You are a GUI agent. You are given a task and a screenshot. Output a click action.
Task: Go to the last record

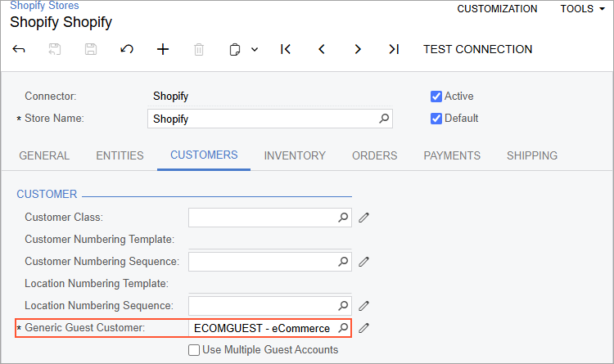coord(394,49)
